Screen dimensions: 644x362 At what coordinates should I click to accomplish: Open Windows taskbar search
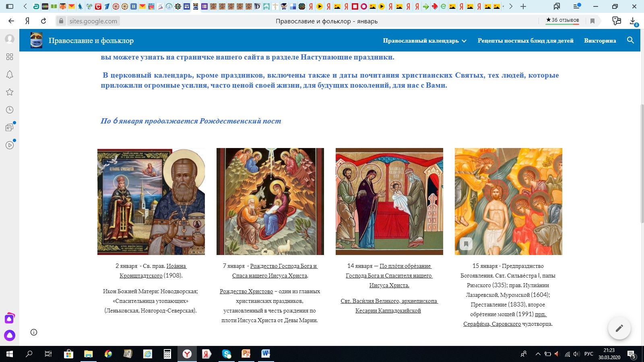tap(29, 354)
